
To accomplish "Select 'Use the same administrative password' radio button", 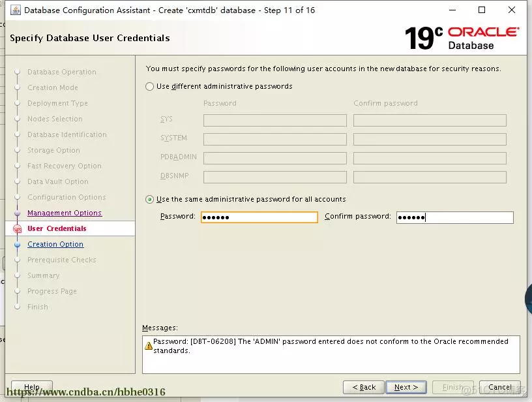I will (x=150, y=199).
